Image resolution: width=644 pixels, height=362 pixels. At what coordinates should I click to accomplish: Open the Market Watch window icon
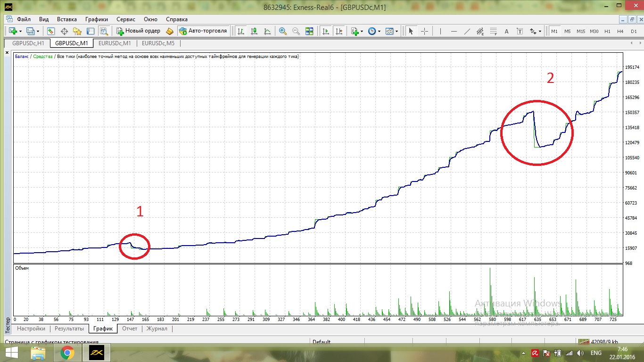[x=51, y=31]
